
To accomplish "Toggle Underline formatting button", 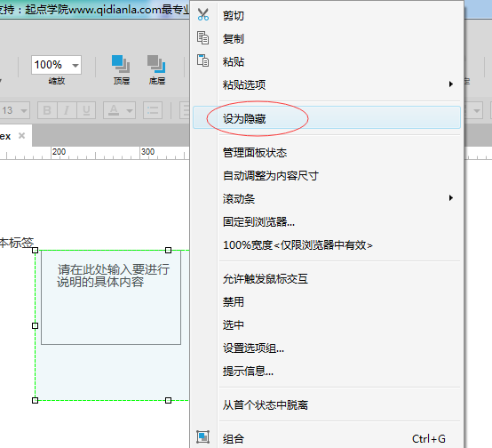I will click(x=86, y=110).
